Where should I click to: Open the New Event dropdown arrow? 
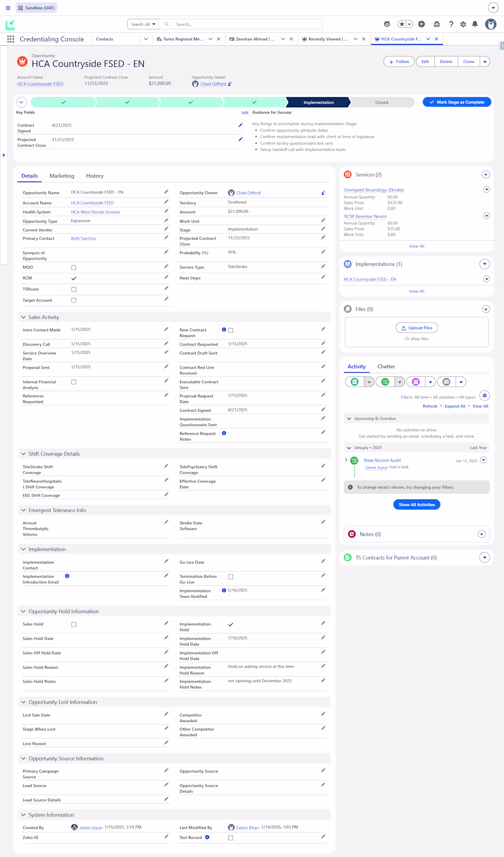[430, 382]
